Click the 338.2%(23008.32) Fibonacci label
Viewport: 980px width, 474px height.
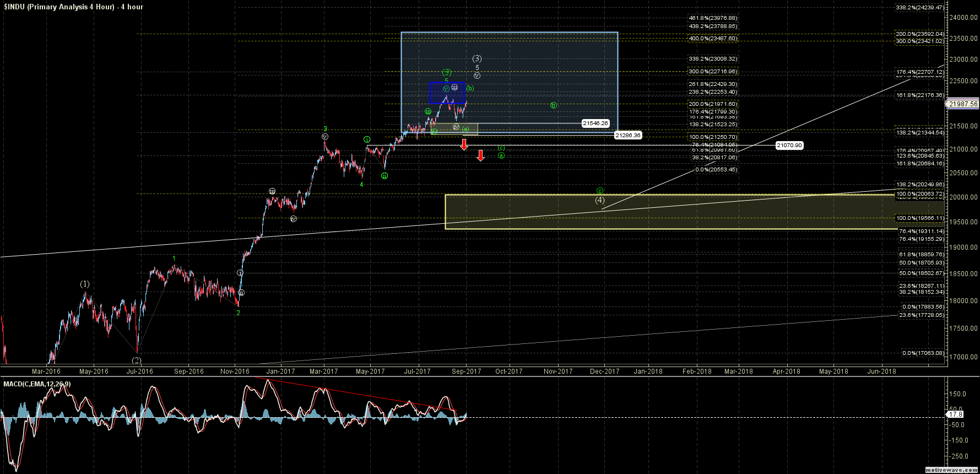(713, 59)
